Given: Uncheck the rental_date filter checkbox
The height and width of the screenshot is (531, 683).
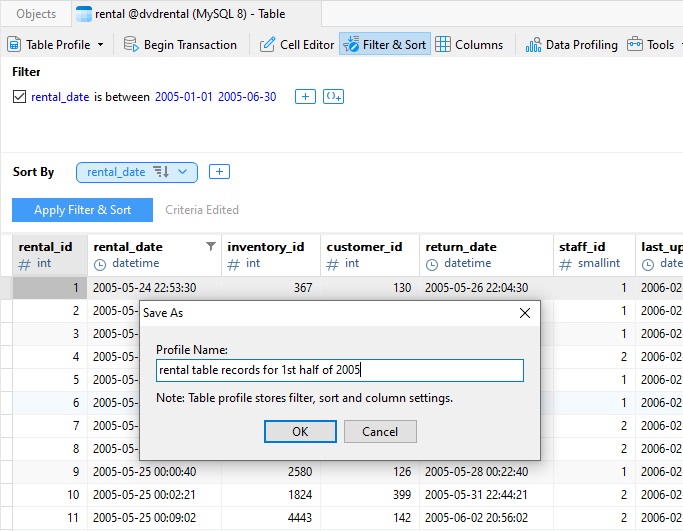Looking at the screenshot, I should pos(19,96).
